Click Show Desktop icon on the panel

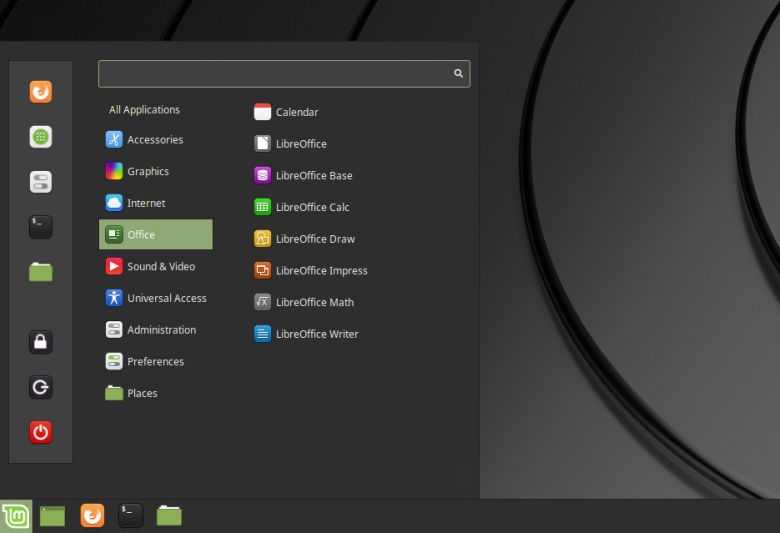[x=52, y=516]
